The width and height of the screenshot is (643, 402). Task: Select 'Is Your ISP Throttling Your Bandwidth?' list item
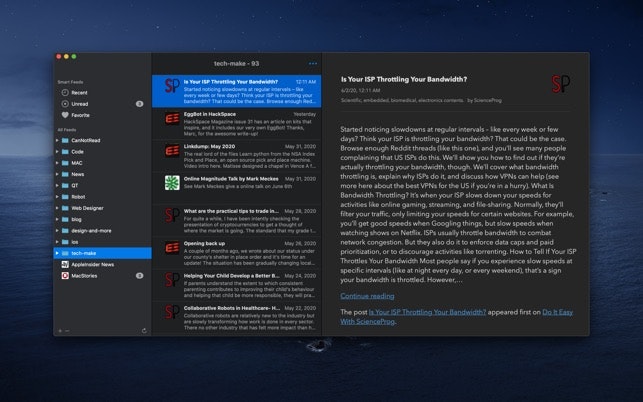coord(237,91)
